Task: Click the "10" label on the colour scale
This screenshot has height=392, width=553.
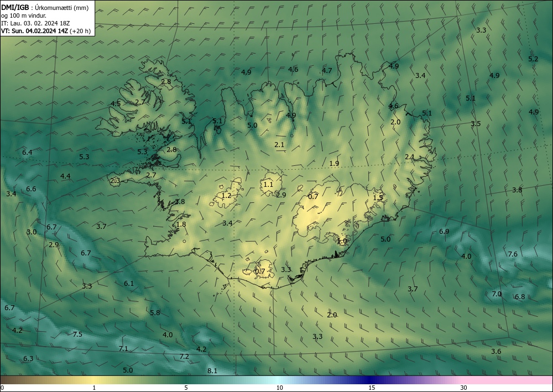Action: pyautogui.click(x=279, y=388)
